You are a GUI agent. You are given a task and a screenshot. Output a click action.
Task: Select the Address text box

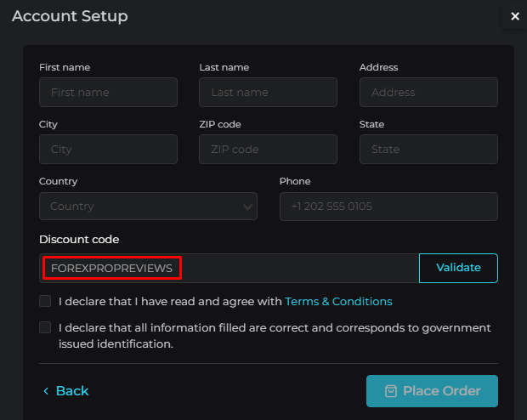click(x=428, y=92)
